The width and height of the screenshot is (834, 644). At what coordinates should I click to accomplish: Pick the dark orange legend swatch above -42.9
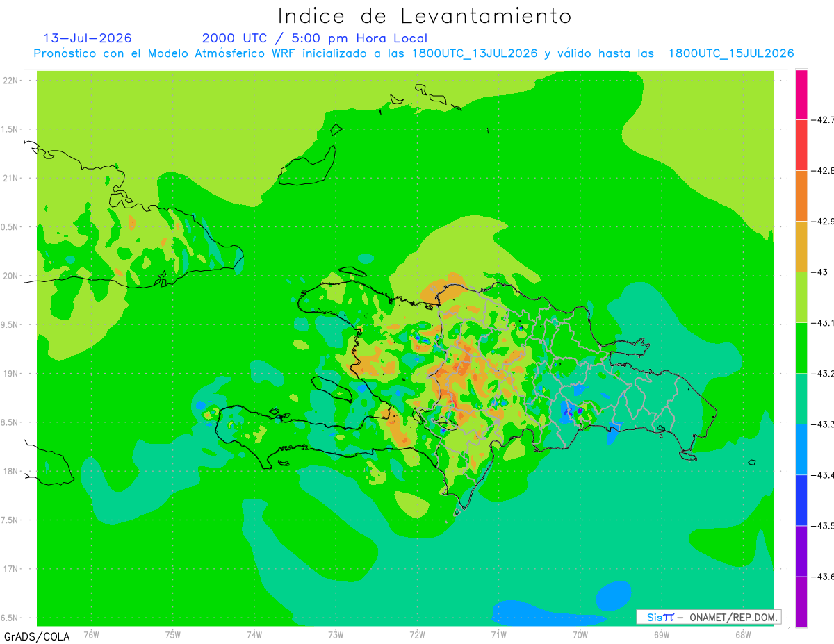point(801,196)
